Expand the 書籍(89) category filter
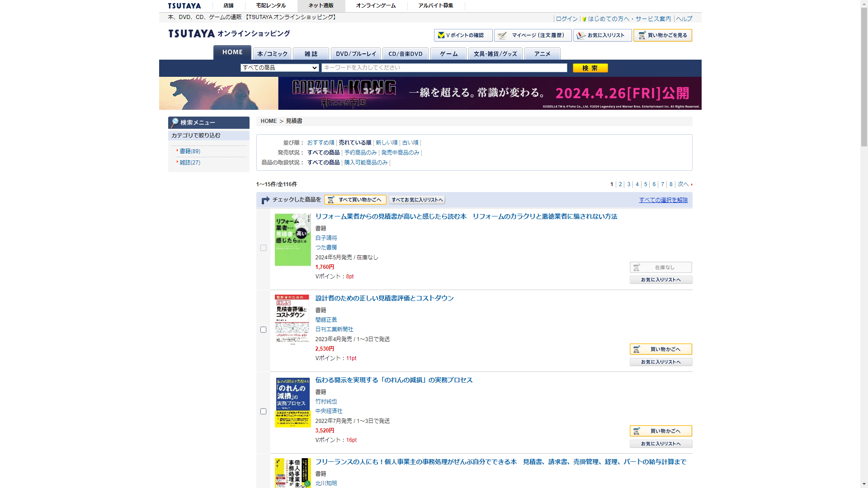The image size is (868, 488). coord(190,151)
